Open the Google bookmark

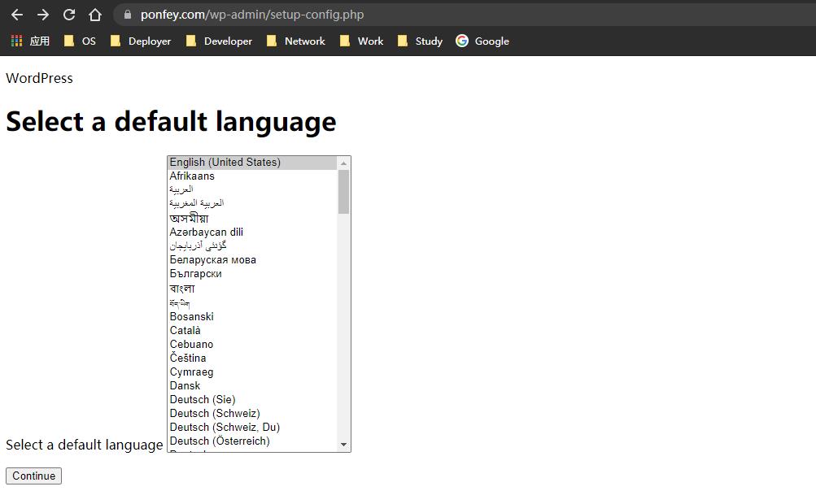(x=482, y=41)
